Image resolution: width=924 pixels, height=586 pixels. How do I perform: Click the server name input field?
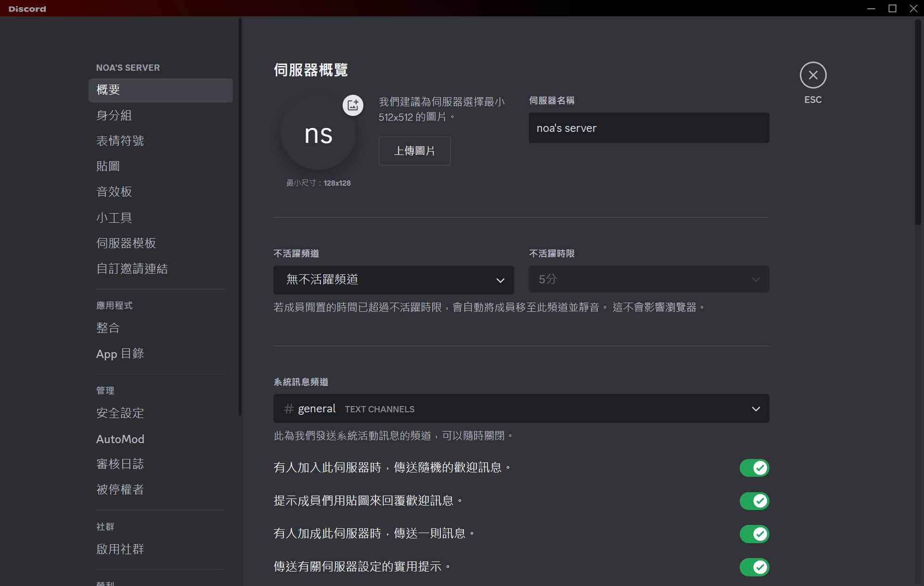pyautogui.click(x=648, y=128)
